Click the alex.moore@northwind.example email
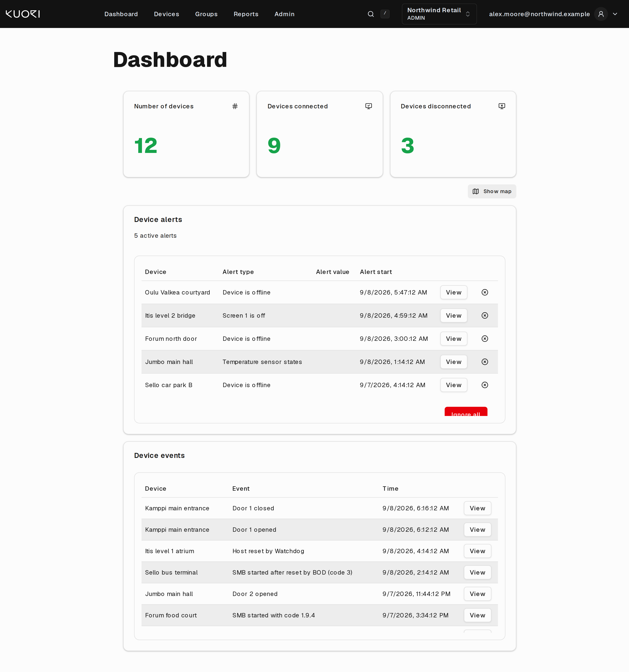This screenshot has width=629, height=672. point(539,14)
